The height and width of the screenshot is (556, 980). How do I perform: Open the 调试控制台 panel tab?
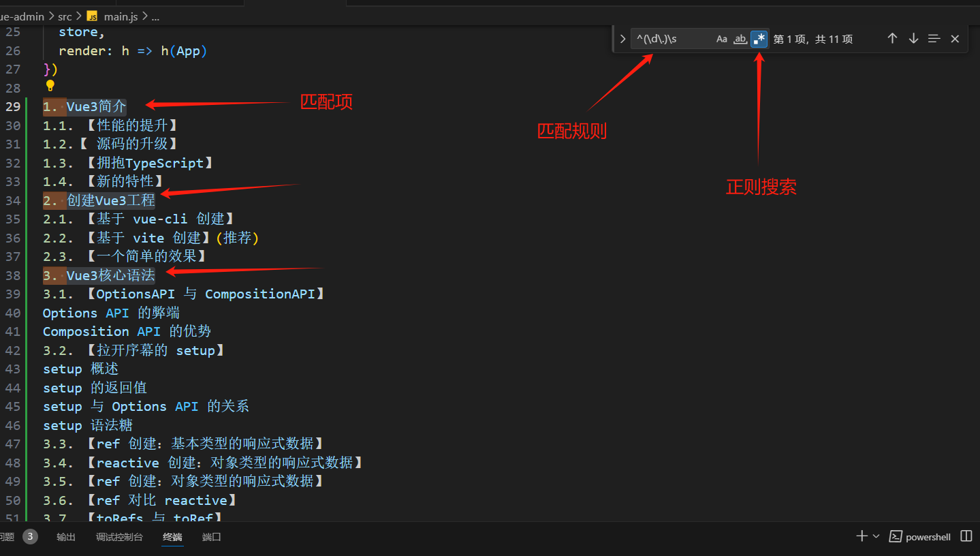[119, 537]
